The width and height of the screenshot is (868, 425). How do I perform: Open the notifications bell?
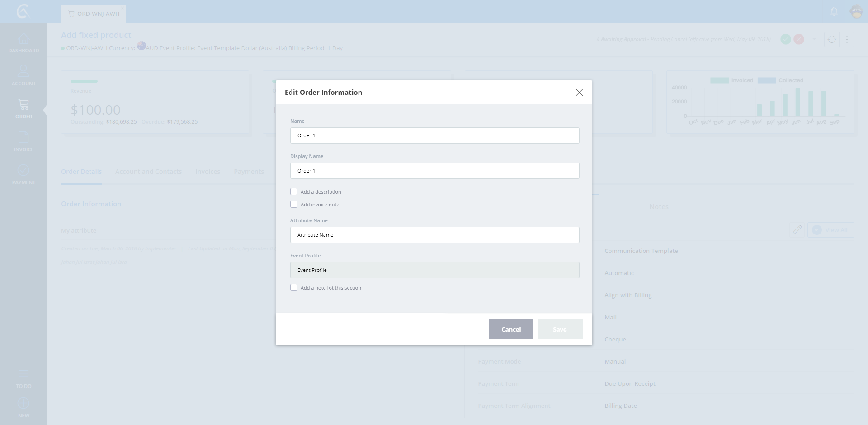pos(834,12)
